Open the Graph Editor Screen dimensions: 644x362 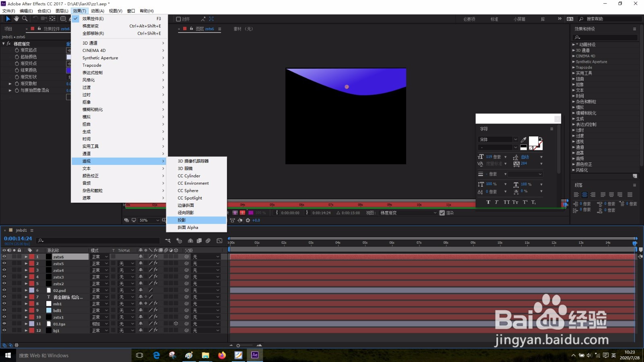[x=219, y=241]
